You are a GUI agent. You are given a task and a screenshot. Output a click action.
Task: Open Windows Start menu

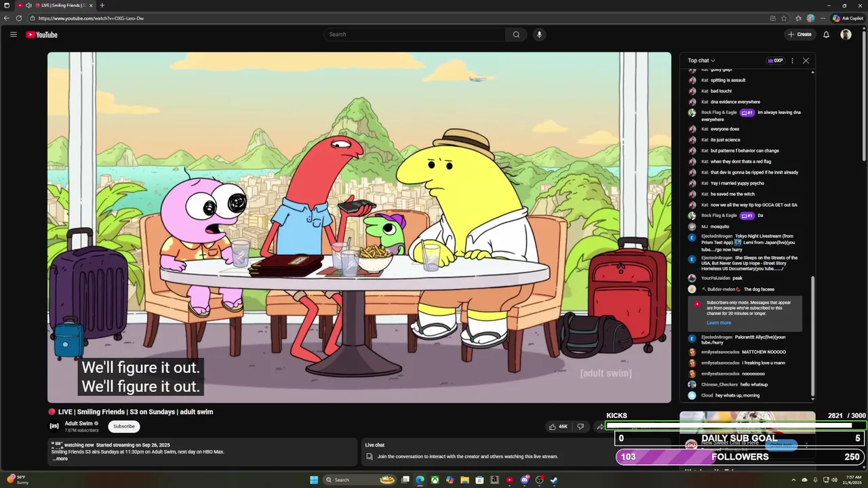[314, 480]
